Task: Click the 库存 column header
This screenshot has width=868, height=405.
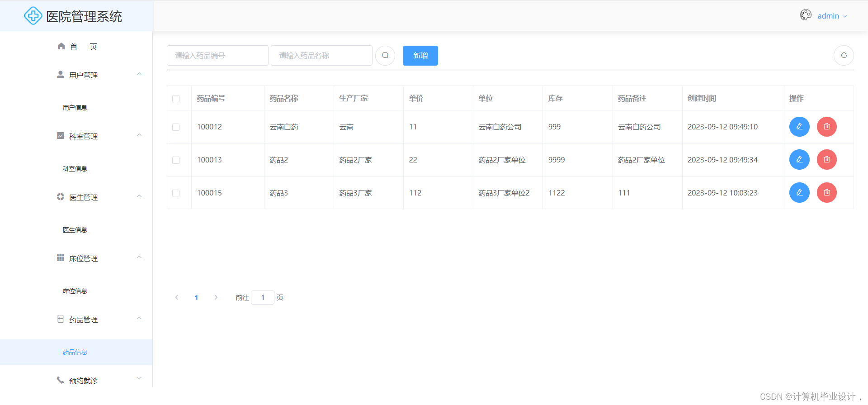Action: tap(555, 98)
